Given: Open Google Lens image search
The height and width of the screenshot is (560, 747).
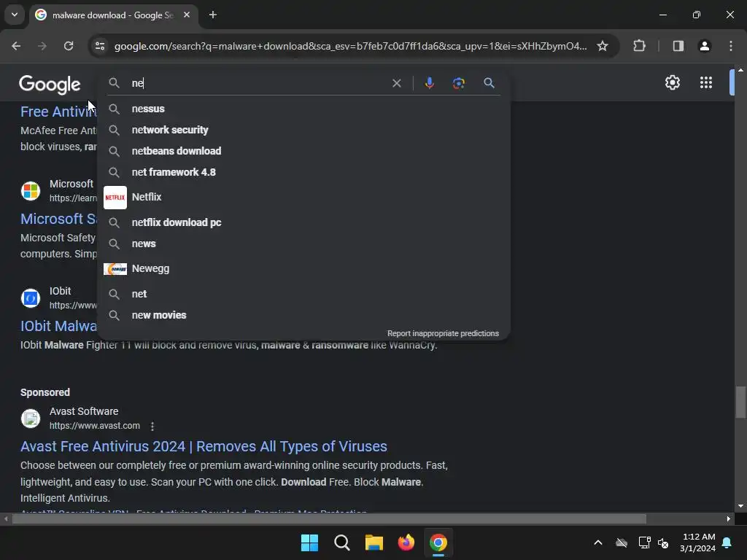Looking at the screenshot, I should pos(458,83).
